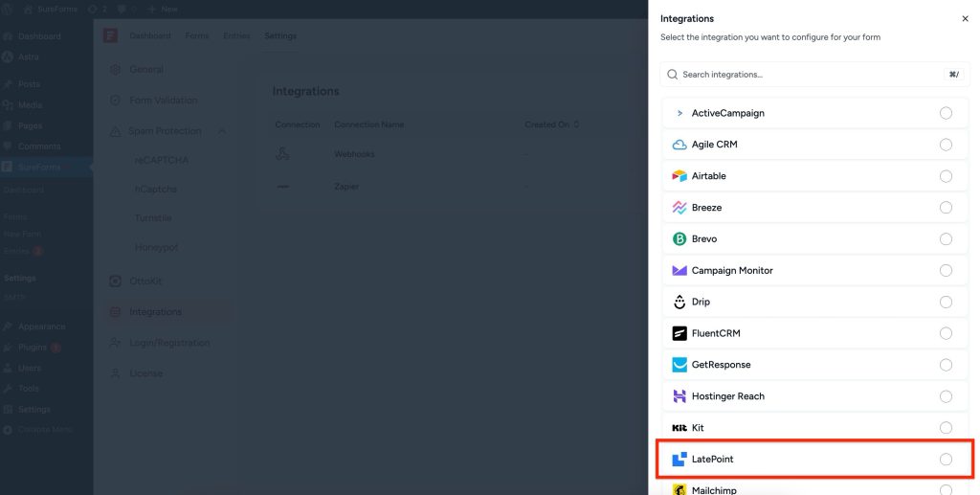Select the Agile CRM radio button
This screenshot has height=495, width=980.
coord(946,145)
